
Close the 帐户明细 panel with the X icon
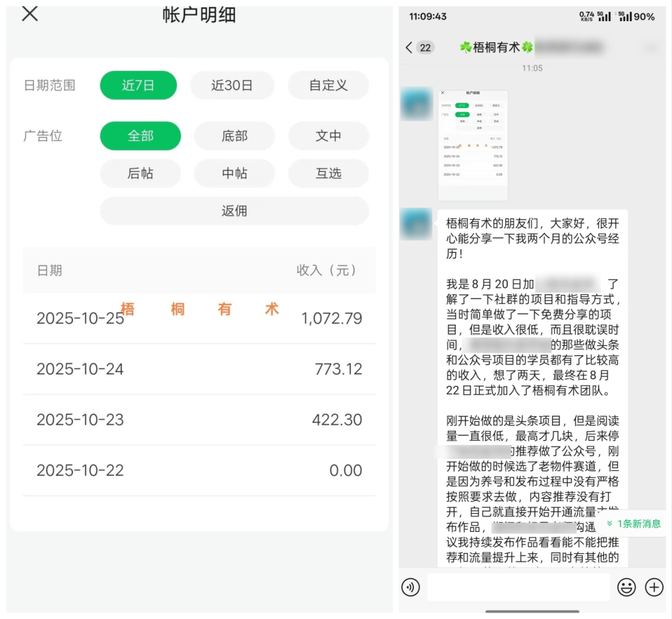point(29,14)
